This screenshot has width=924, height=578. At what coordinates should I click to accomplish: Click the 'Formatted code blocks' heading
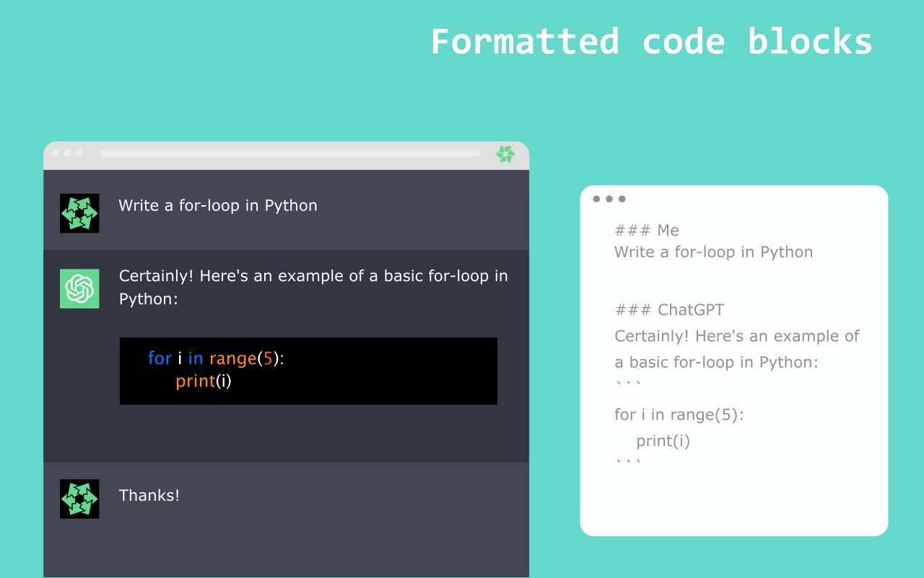coord(652,42)
